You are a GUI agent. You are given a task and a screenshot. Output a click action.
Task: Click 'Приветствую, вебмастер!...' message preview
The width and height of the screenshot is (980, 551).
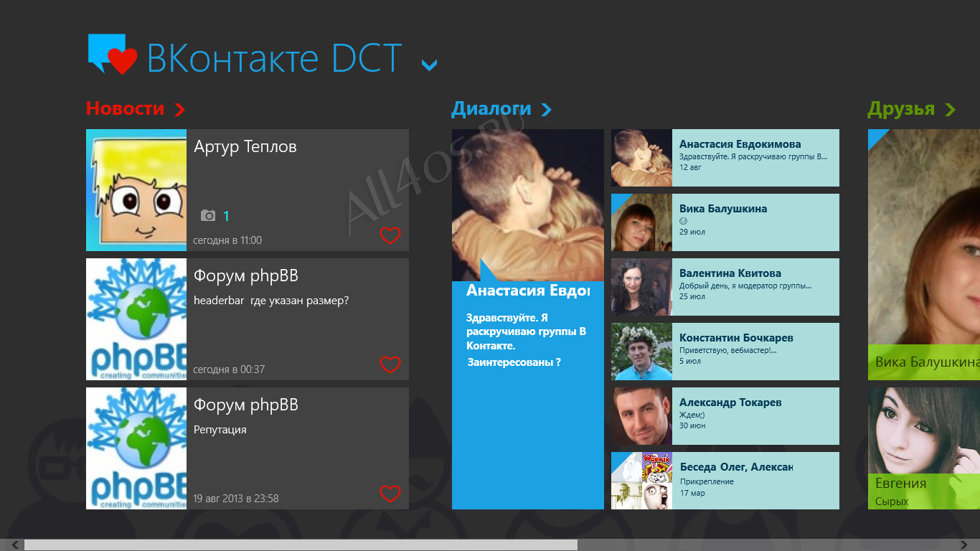coord(728,350)
